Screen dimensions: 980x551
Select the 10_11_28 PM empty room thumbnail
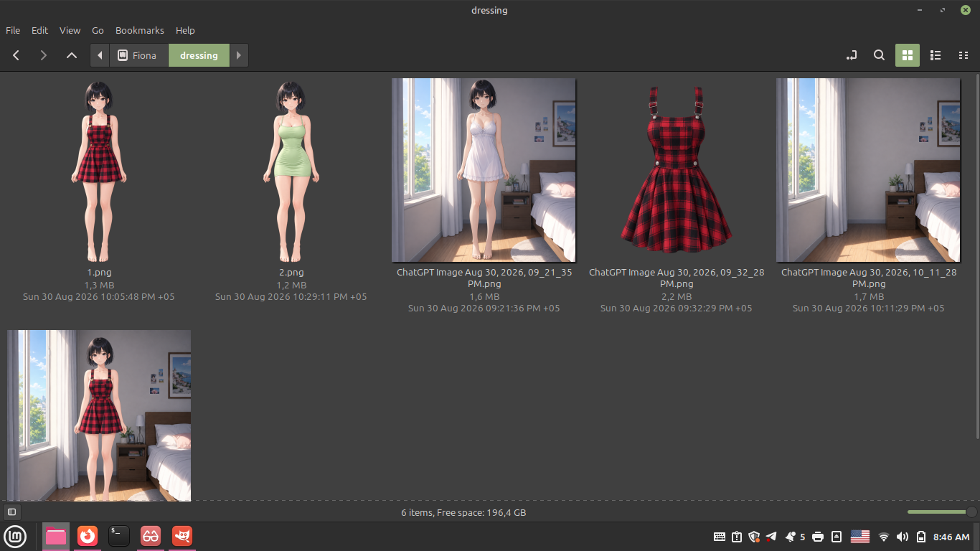868,171
